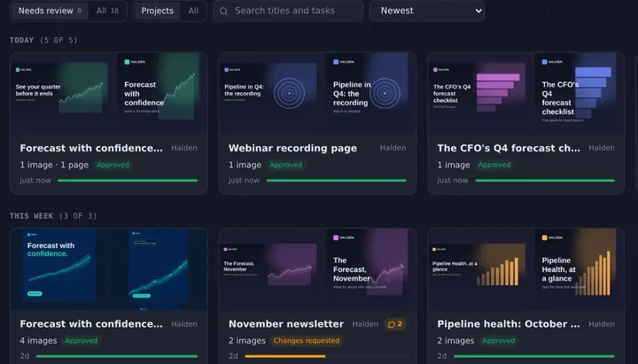Viewport: 638px width, 364px height.
Task: Click the THIS WEEK (3 OF 3) section header
Action: click(53, 216)
